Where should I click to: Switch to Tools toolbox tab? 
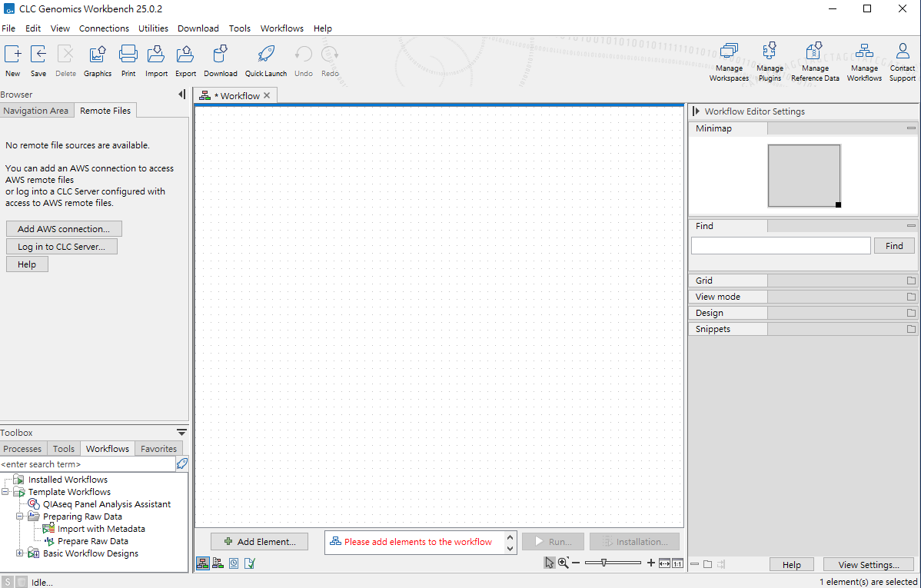(64, 449)
